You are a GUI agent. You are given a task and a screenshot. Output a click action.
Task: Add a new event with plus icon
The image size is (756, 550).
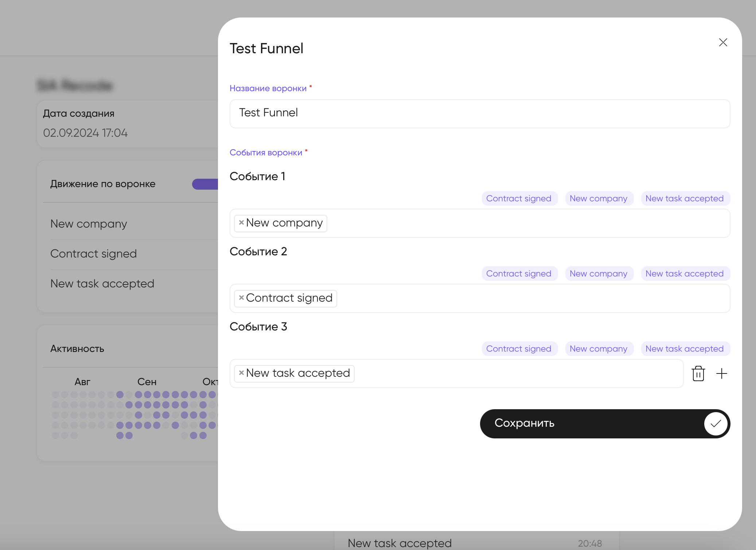[721, 373]
